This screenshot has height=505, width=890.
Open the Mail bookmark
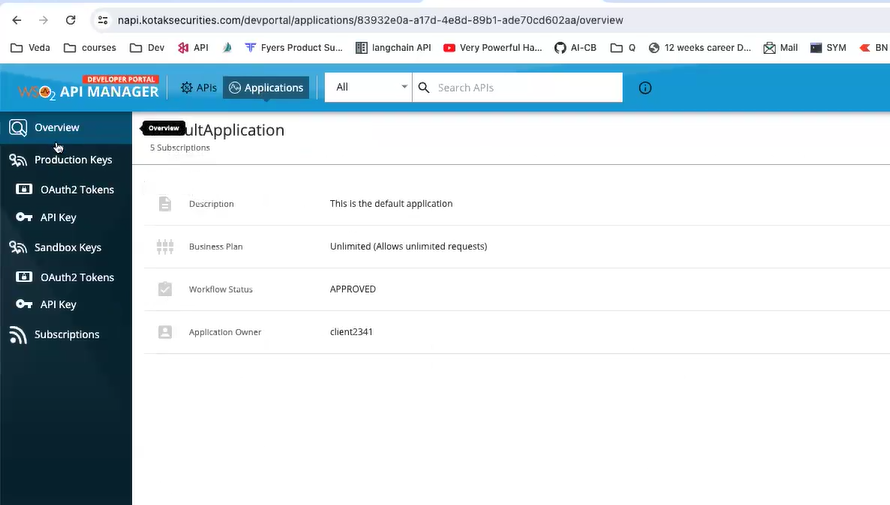[x=780, y=48]
